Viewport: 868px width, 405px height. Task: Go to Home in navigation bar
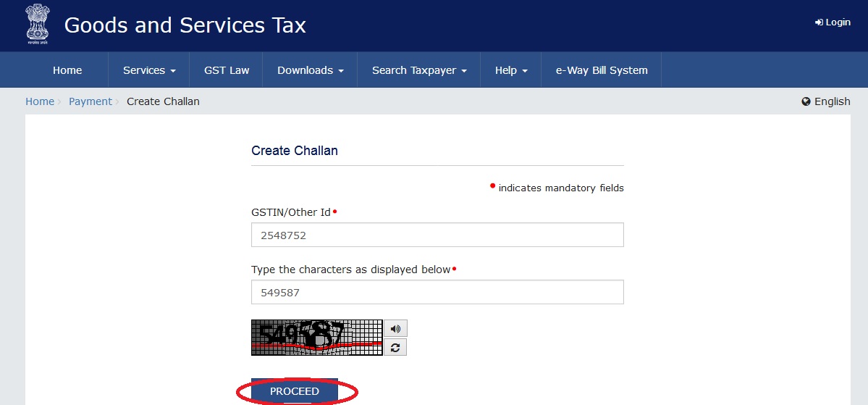(x=67, y=70)
